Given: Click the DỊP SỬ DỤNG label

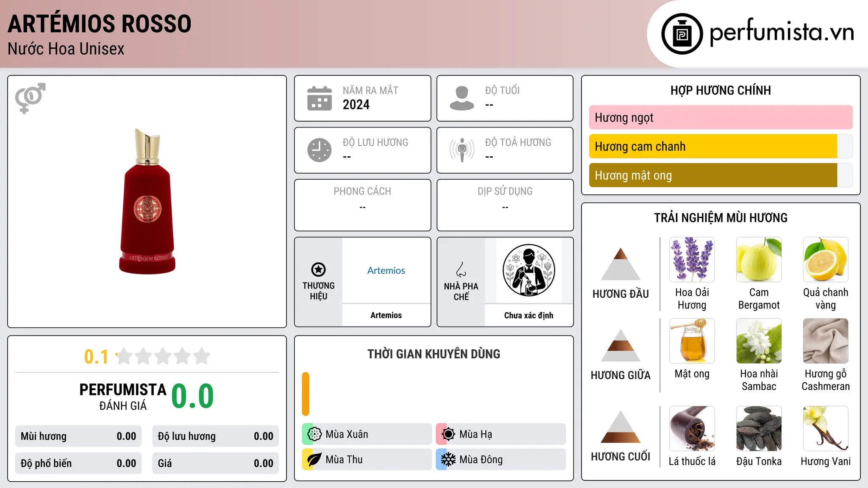Looking at the screenshot, I should coord(505,191).
